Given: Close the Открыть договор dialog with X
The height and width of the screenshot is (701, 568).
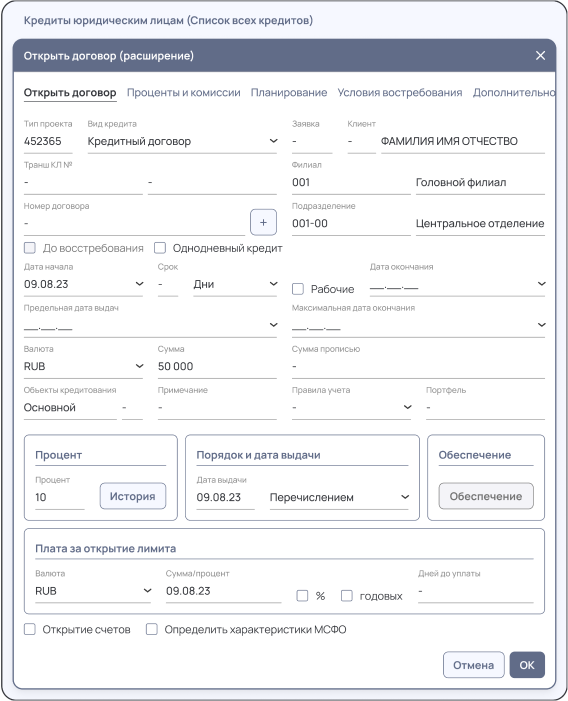Looking at the screenshot, I should click(x=540, y=55).
